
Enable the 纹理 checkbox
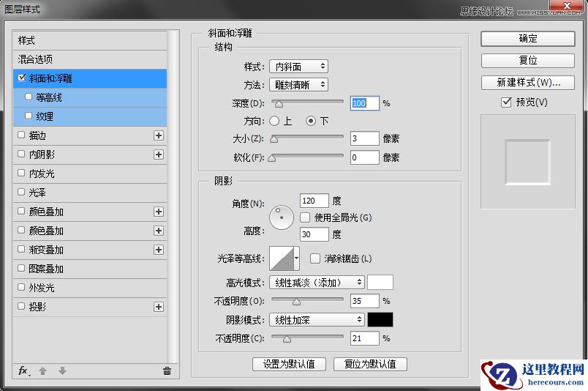(29, 116)
